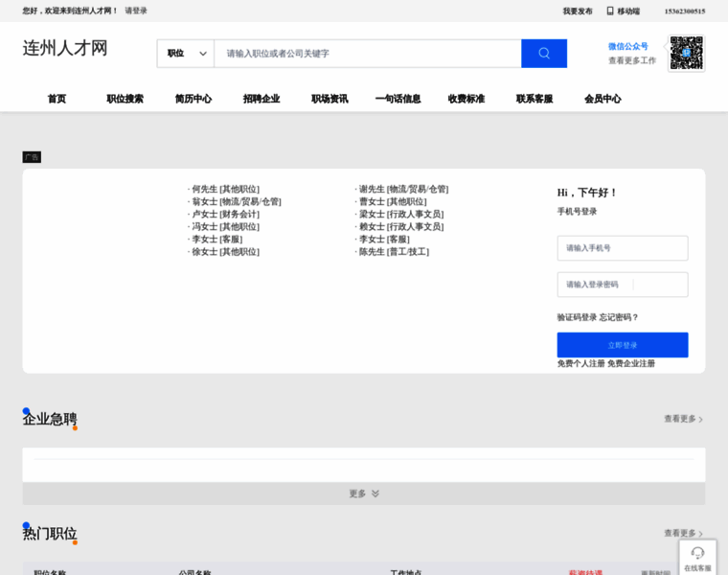Click the blue search magnifier button
This screenshot has height=575, width=728.
pos(543,54)
